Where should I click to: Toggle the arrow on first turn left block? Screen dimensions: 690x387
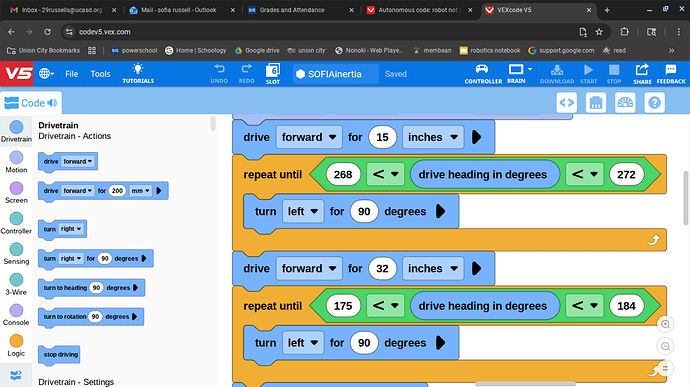click(440, 211)
